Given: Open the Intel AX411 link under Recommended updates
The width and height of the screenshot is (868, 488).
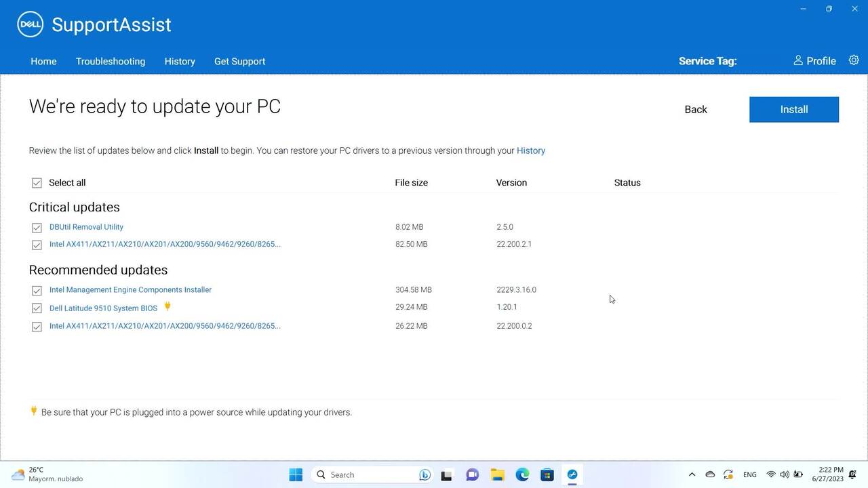Looking at the screenshot, I should tap(165, 325).
